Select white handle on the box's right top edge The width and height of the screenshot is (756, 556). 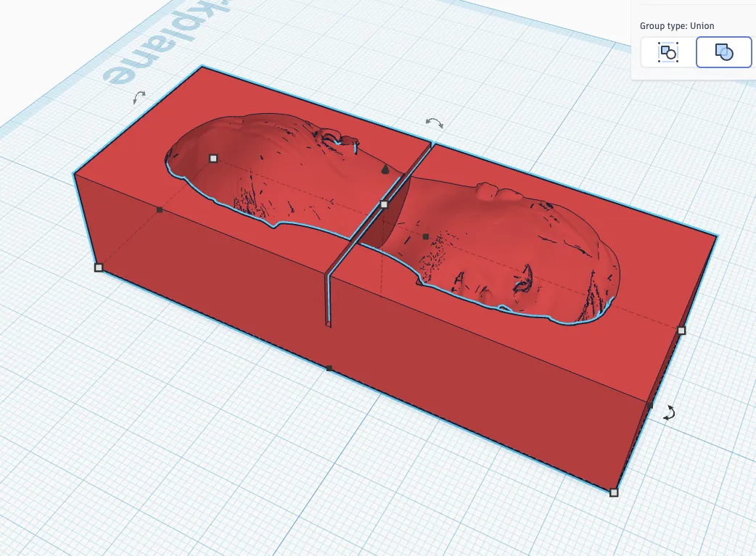pos(681,331)
